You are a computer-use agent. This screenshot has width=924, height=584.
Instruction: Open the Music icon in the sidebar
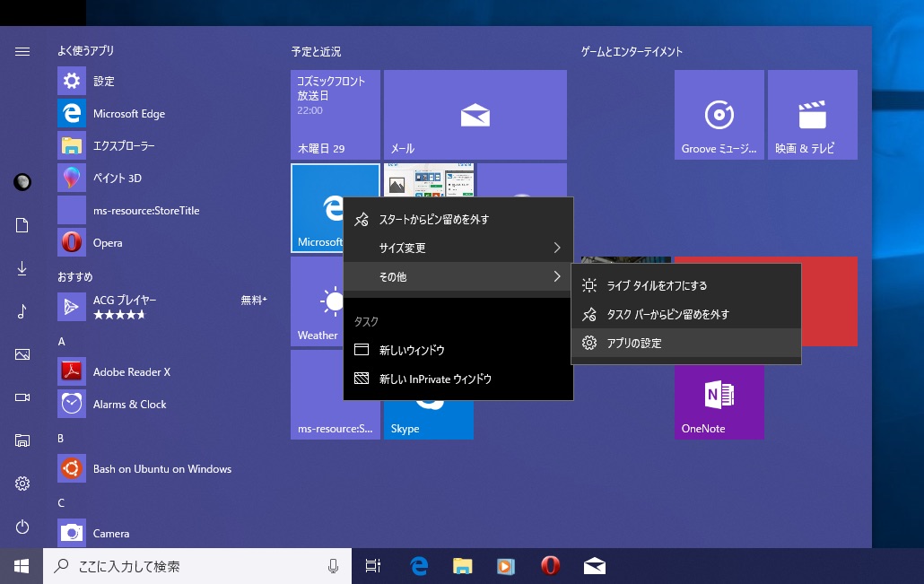pos(22,311)
